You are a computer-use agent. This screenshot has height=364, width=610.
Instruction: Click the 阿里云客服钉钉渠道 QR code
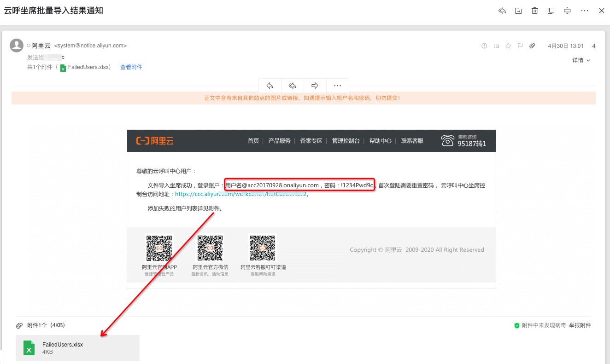click(263, 248)
